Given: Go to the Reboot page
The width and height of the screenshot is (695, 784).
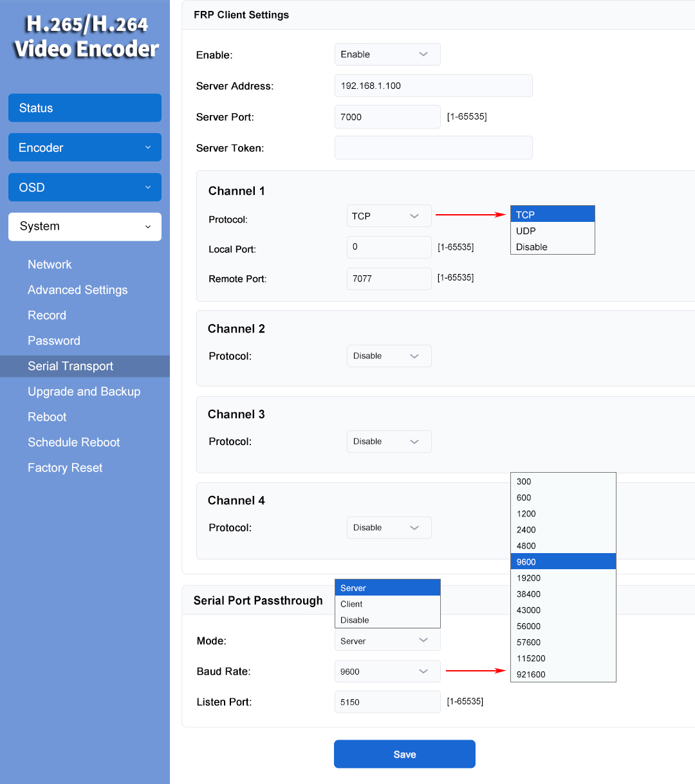Looking at the screenshot, I should pos(47,417).
